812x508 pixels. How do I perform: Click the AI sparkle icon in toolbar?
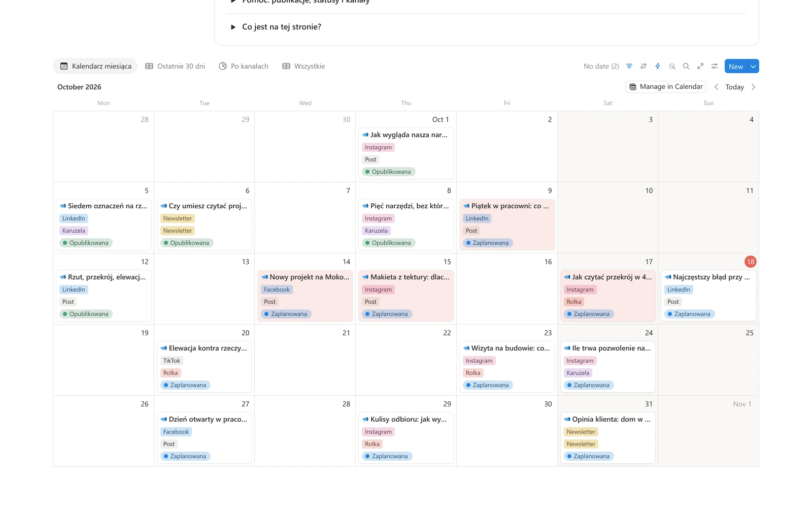pos(672,66)
